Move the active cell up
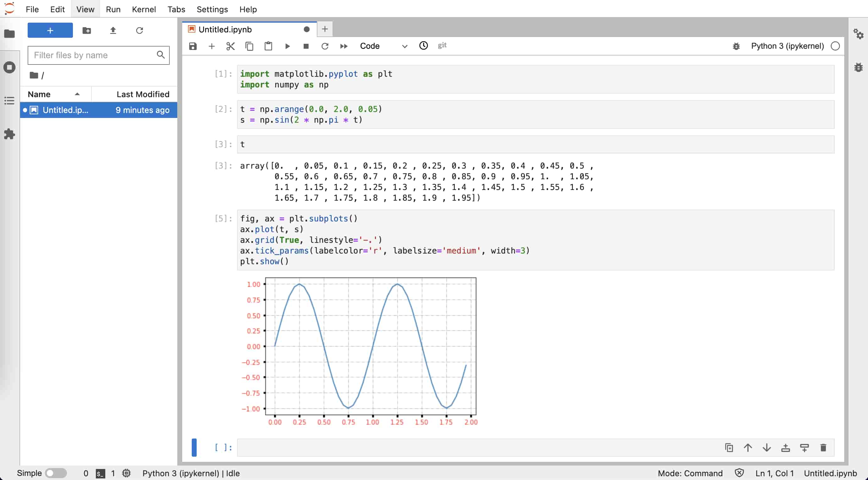 (x=748, y=448)
